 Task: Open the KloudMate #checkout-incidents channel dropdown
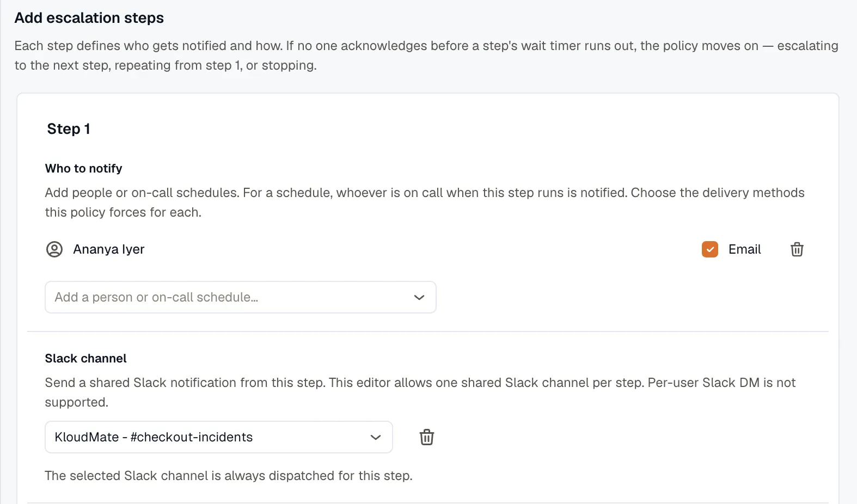[x=219, y=437]
